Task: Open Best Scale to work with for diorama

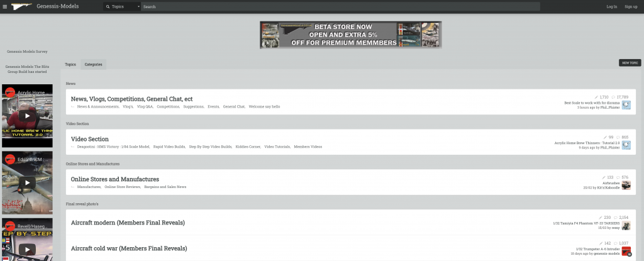Action: click(592, 103)
